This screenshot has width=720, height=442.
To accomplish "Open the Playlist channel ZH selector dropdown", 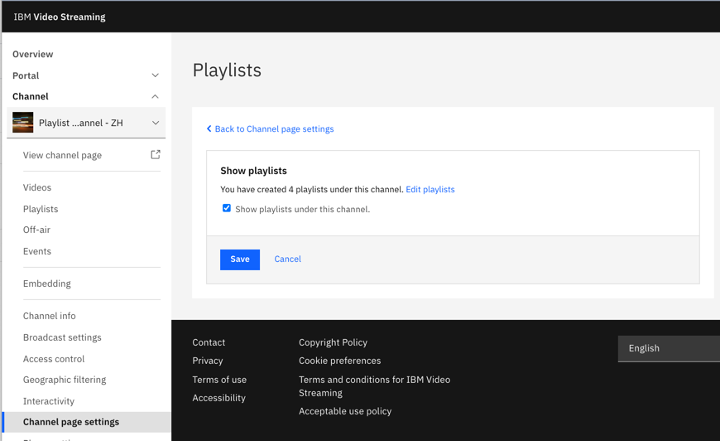I will pyautogui.click(x=86, y=123).
